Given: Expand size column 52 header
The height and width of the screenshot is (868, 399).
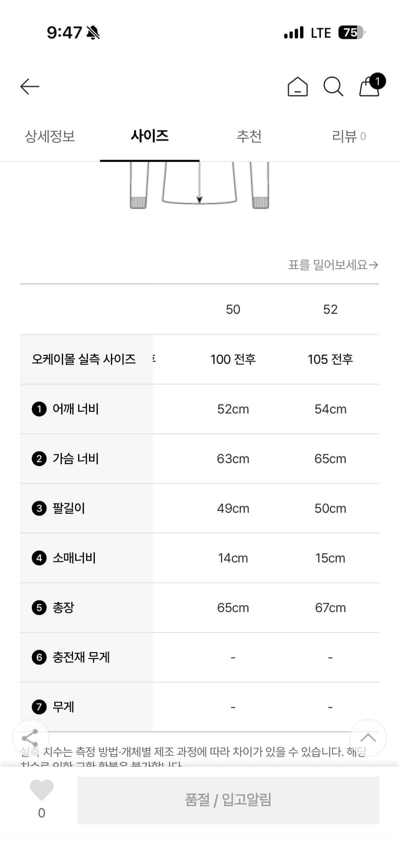Looking at the screenshot, I should [330, 310].
